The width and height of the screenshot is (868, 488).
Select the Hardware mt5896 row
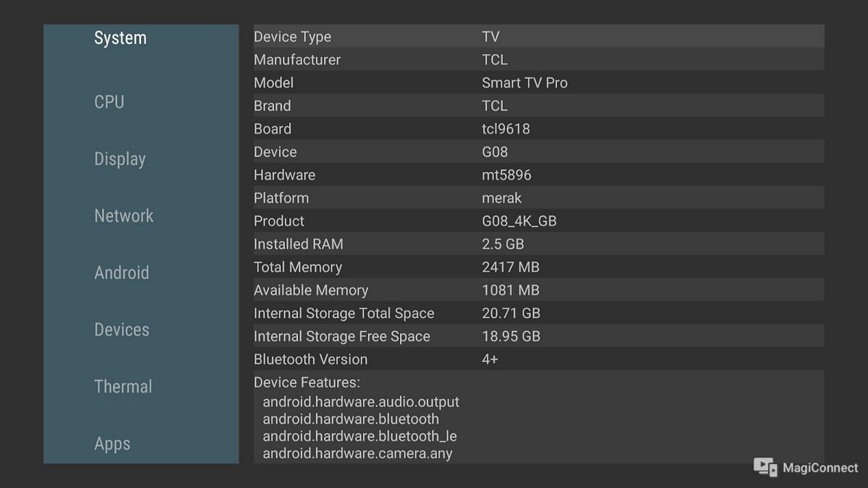[538, 175]
